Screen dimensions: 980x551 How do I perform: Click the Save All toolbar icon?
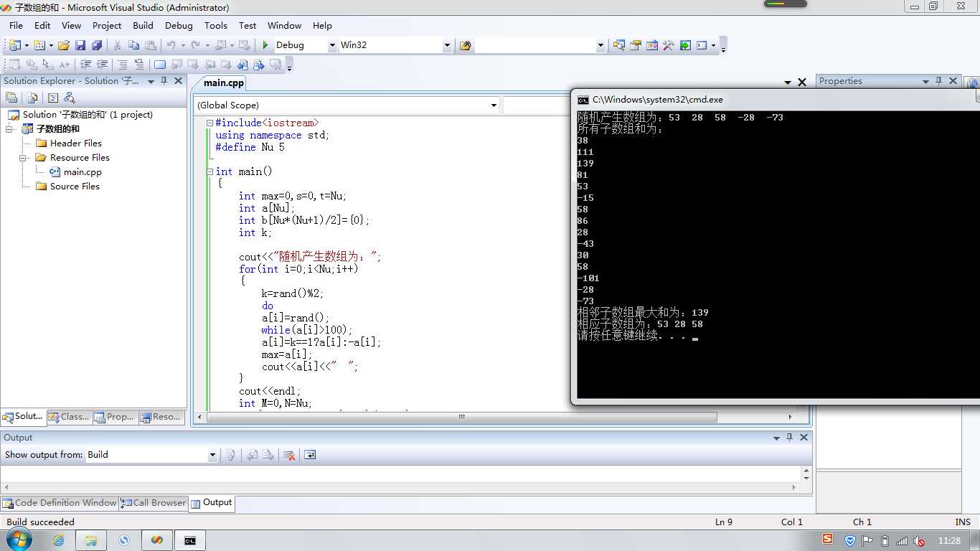tap(97, 45)
